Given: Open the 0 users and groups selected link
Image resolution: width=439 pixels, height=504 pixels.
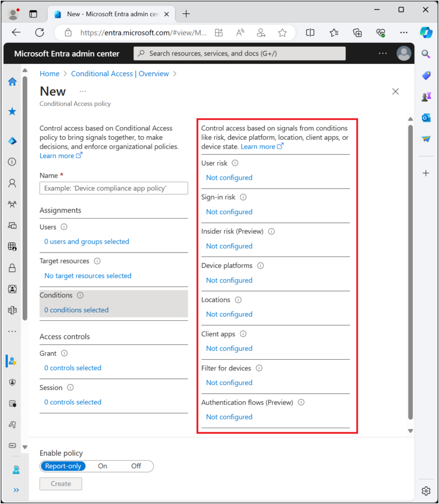Looking at the screenshot, I should click(86, 241).
